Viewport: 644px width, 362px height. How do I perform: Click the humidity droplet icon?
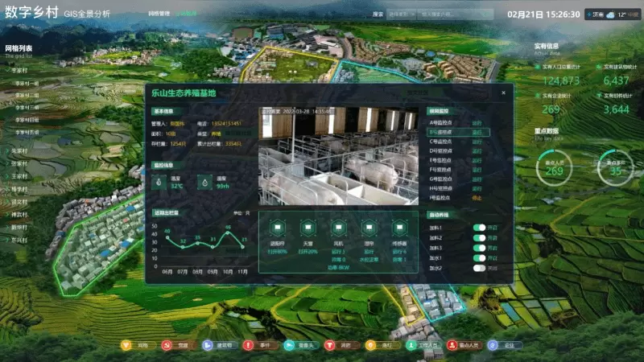205,182
